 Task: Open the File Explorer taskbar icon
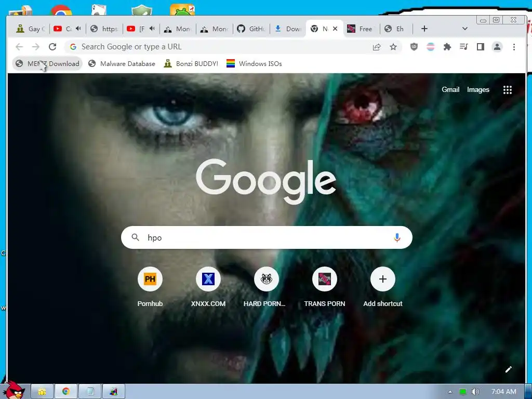(x=42, y=392)
